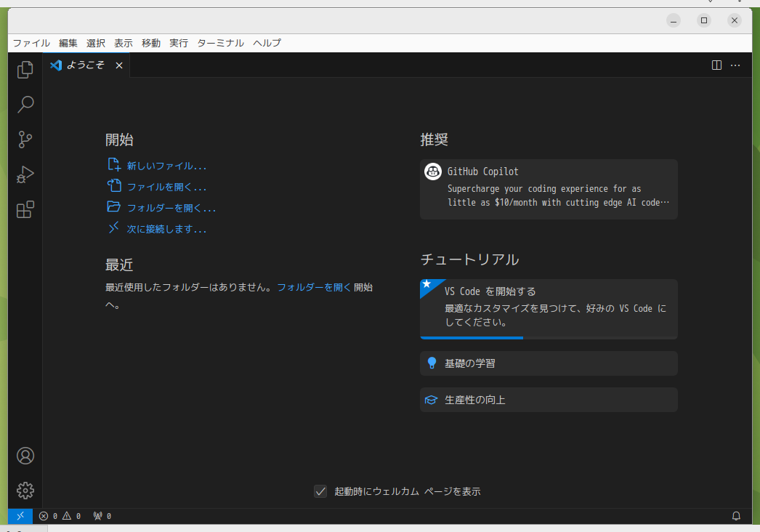Select the ようこそ tab

(86, 65)
